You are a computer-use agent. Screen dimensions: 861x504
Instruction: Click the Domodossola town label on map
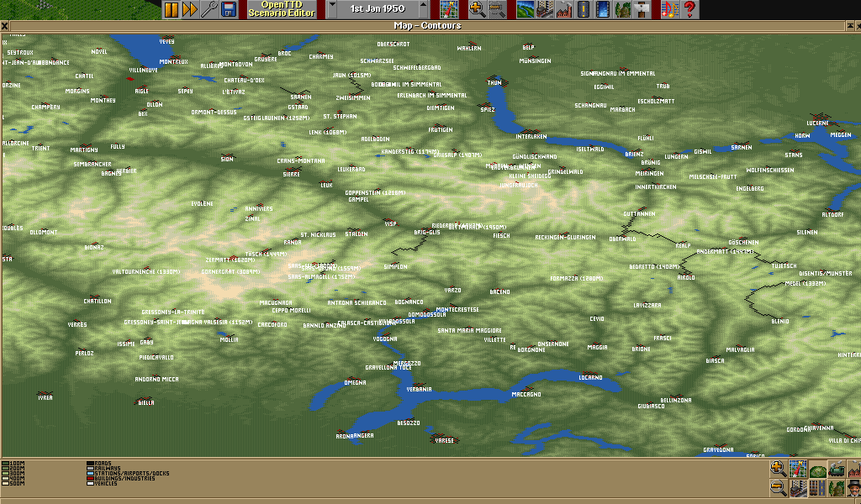point(427,314)
